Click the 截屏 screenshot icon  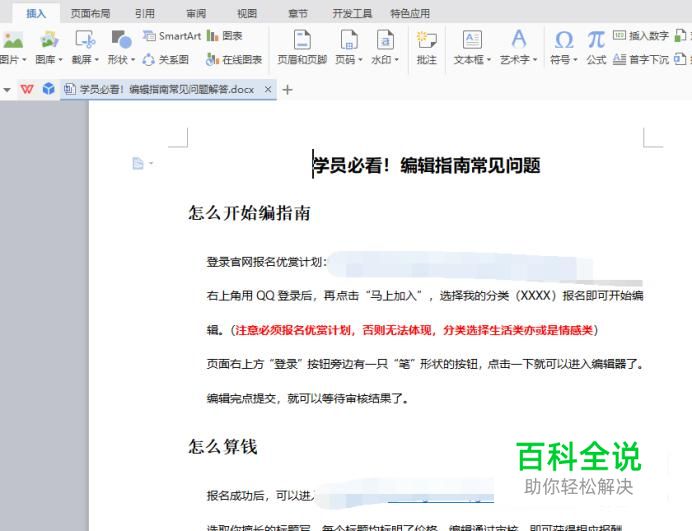click(85, 40)
